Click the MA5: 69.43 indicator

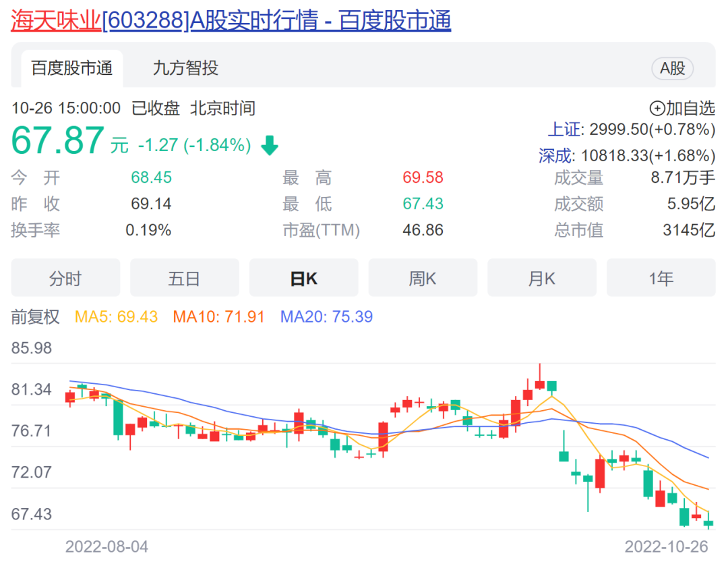[x=116, y=317]
